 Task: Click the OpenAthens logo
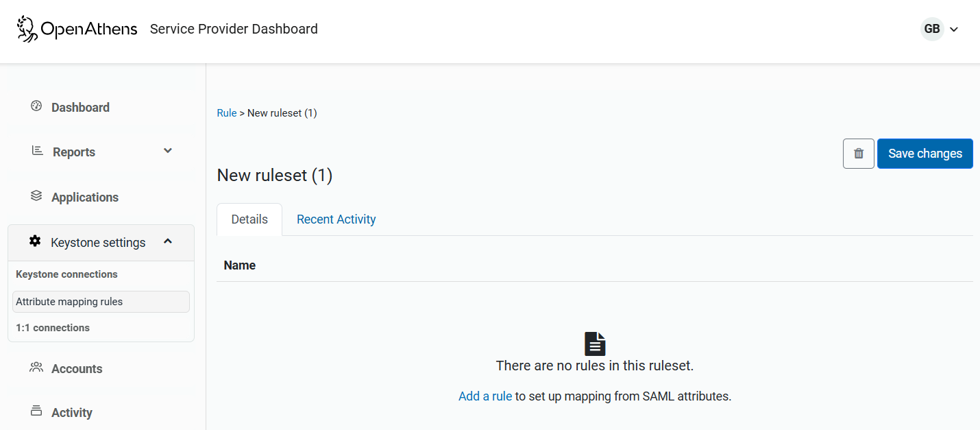(75, 29)
